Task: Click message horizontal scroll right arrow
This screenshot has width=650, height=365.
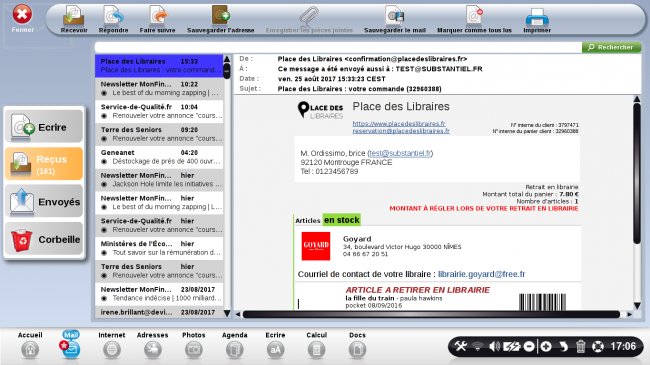Action: [629, 314]
